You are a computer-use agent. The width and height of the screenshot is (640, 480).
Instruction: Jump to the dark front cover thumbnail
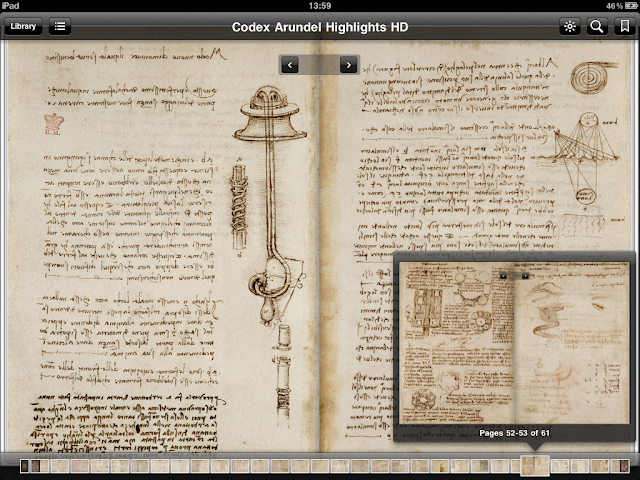[x=24, y=466]
